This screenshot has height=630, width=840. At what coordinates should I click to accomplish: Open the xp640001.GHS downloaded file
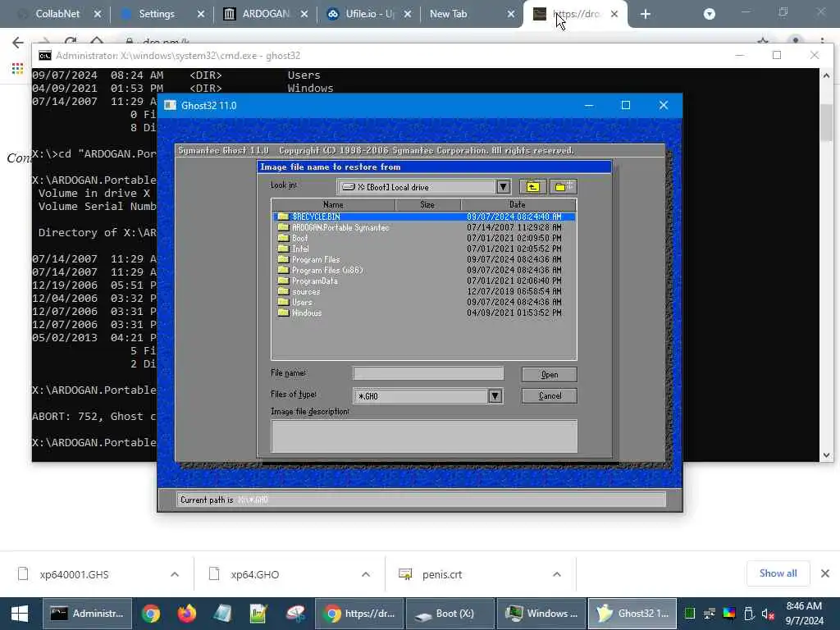(74, 574)
